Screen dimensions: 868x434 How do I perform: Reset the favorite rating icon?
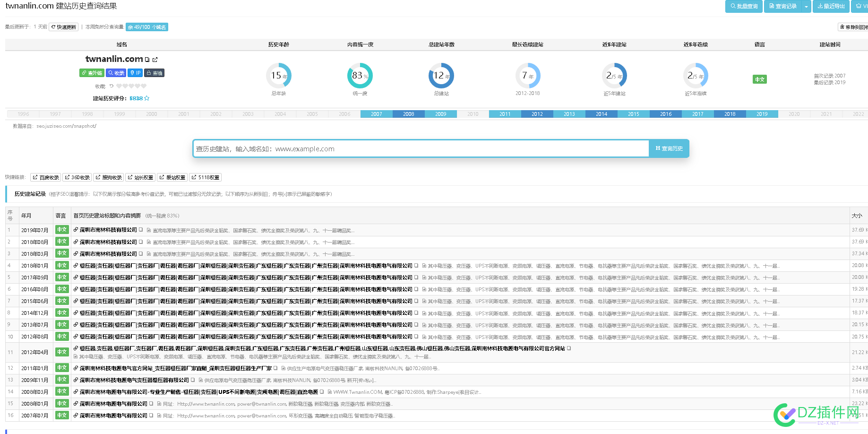(x=112, y=86)
